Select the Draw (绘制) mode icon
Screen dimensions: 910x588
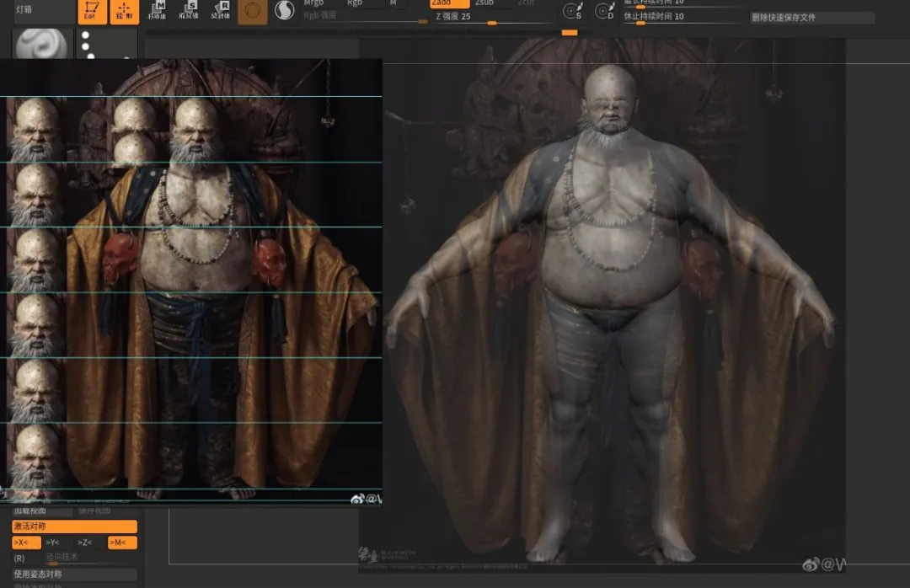[x=124, y=11]
